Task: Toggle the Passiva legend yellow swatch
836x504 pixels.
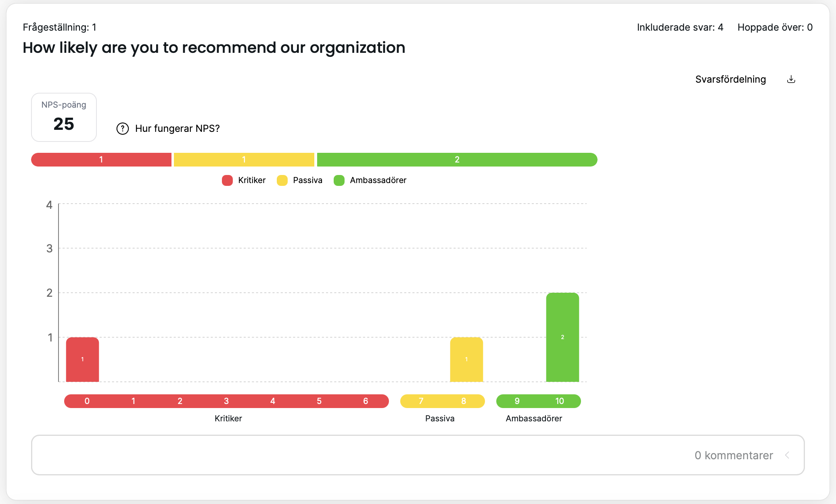Action: (282, 180)
